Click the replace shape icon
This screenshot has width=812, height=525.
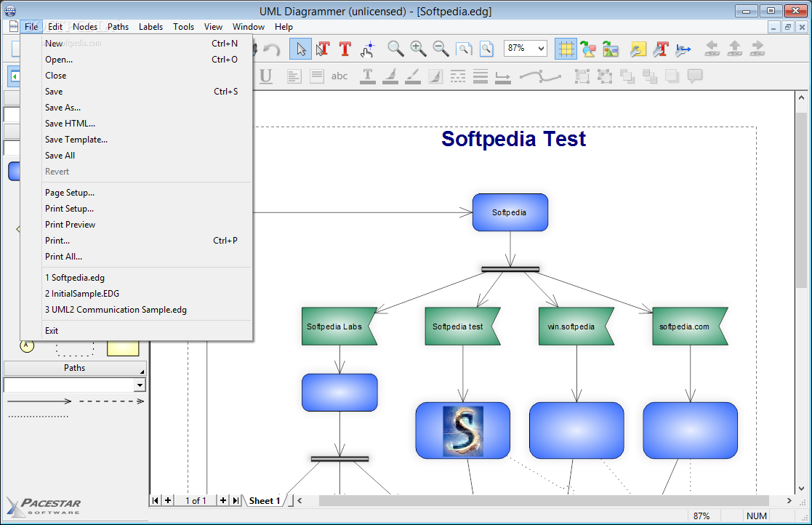coord(588,49)
